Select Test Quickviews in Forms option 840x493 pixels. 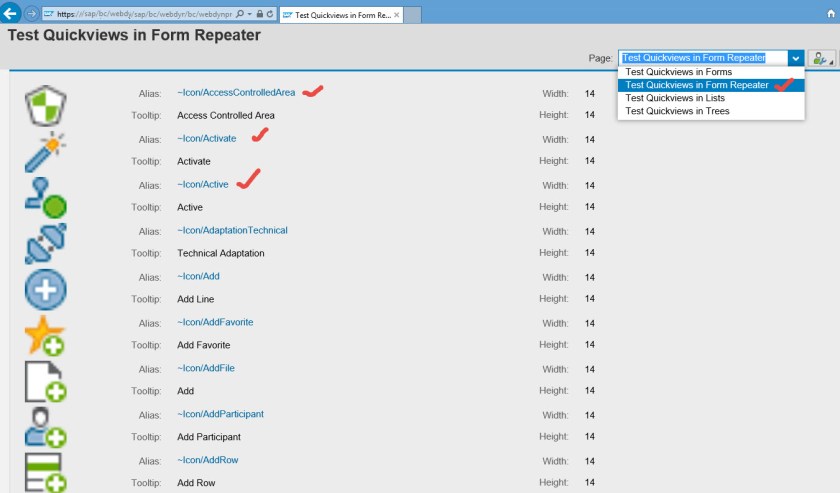pyautogui.click(x=711, y=72)
